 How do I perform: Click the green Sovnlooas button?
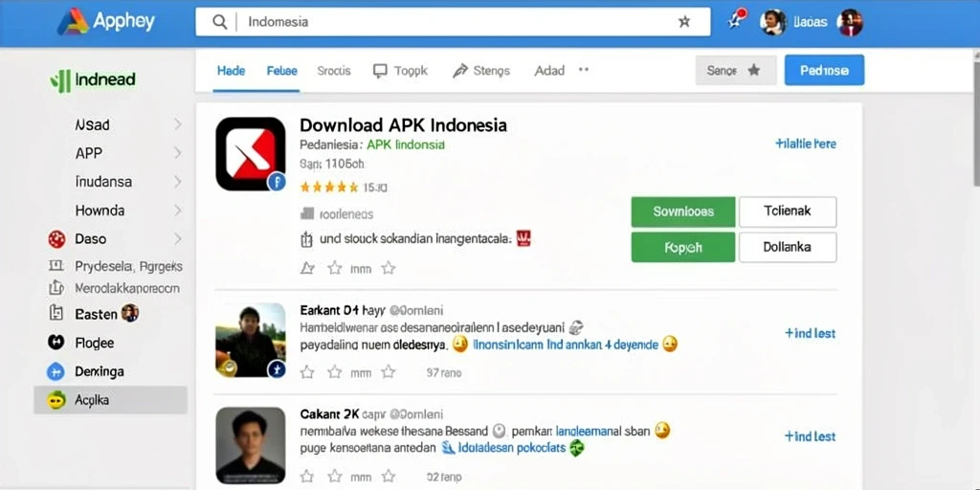(683, 212)
